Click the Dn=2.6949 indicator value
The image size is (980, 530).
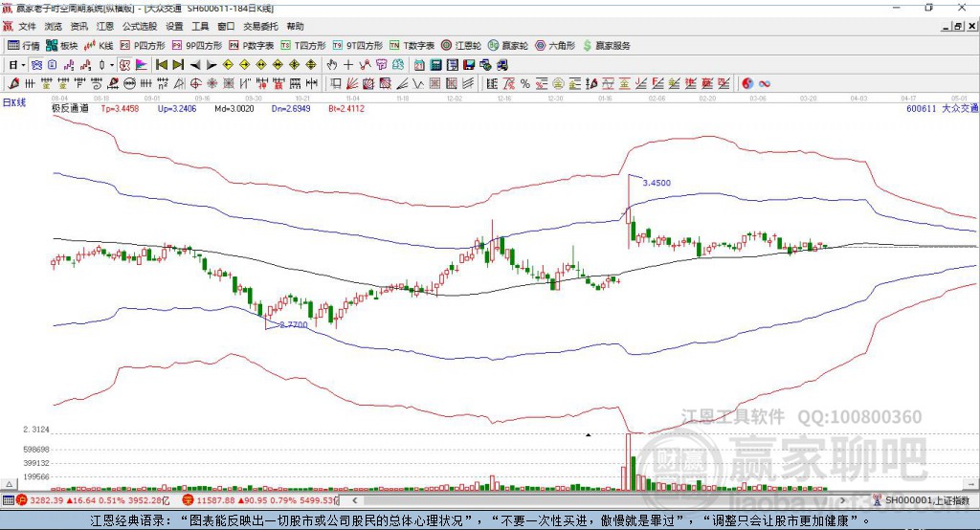coord(291,108)
